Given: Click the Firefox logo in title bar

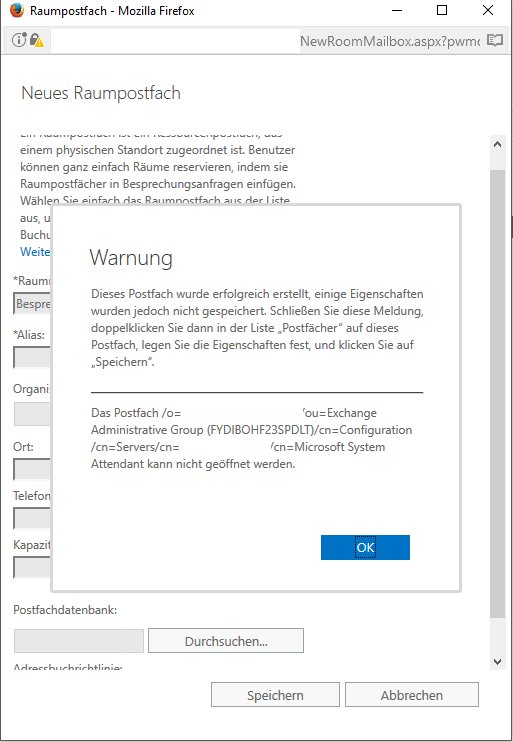Looking at the screenshot, I should click(x=16, y=10).
